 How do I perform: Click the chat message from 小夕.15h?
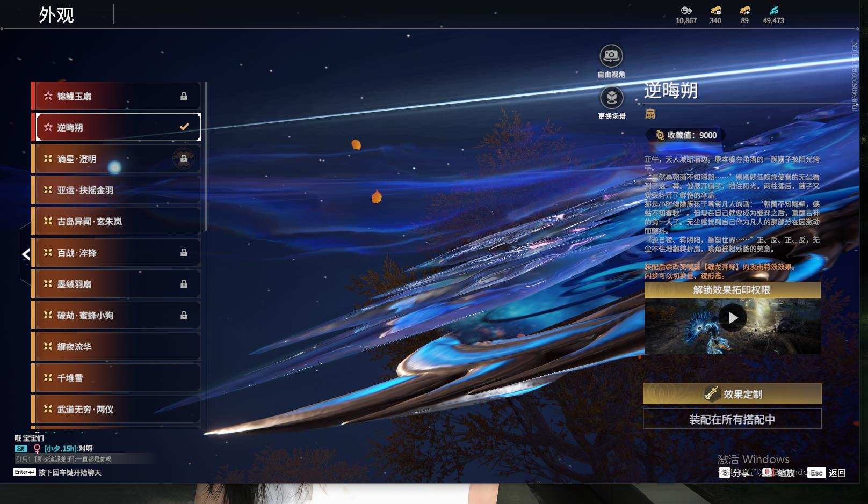point(68,449)
